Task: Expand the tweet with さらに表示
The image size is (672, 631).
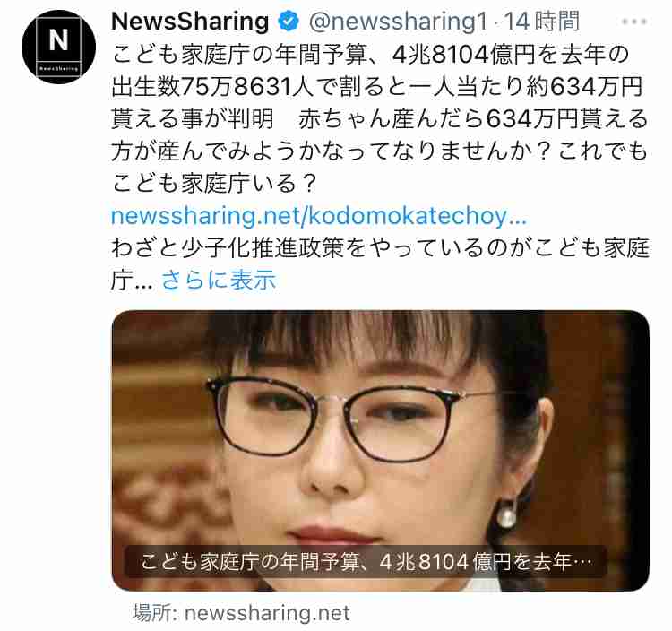Action: [219, 281]
